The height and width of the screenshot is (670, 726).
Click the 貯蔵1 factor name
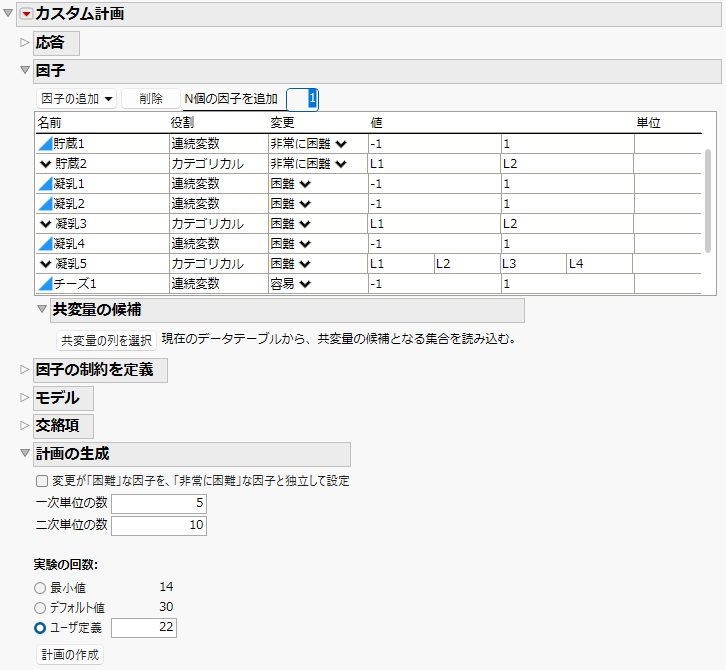tap(69, 144)
